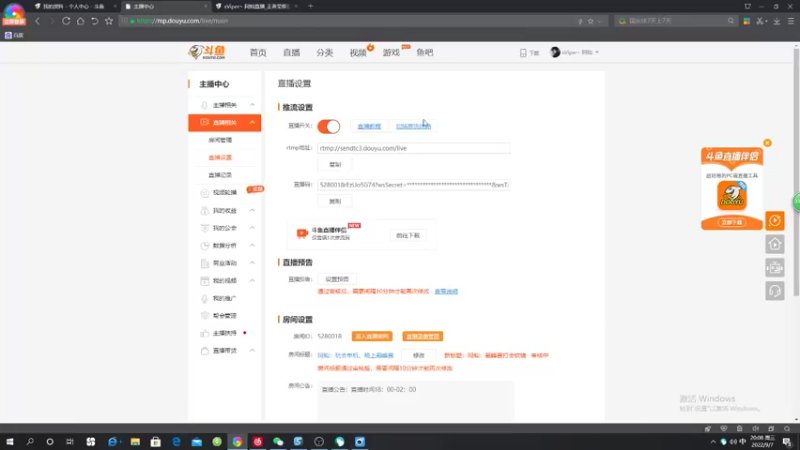Expand the 我的公会 sidebar chevron
The height and width of the screenshot is (450, 800).
(252, 228)
